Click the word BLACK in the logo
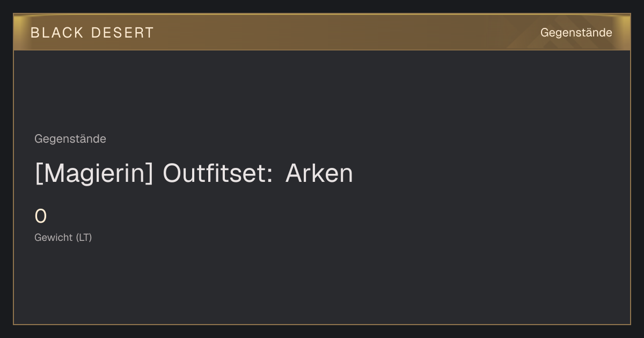Screen dimensions: 644x338 (x=57, y=33)
